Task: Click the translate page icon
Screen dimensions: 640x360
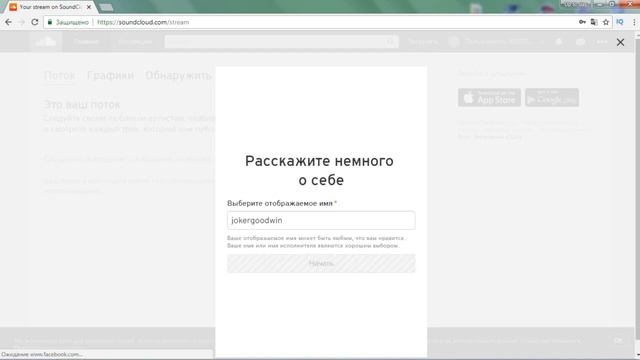Action: (594, 22)
